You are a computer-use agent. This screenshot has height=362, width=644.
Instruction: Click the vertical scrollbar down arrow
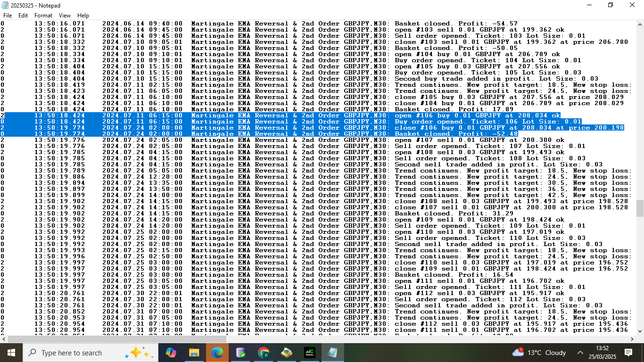pos(640,331)
